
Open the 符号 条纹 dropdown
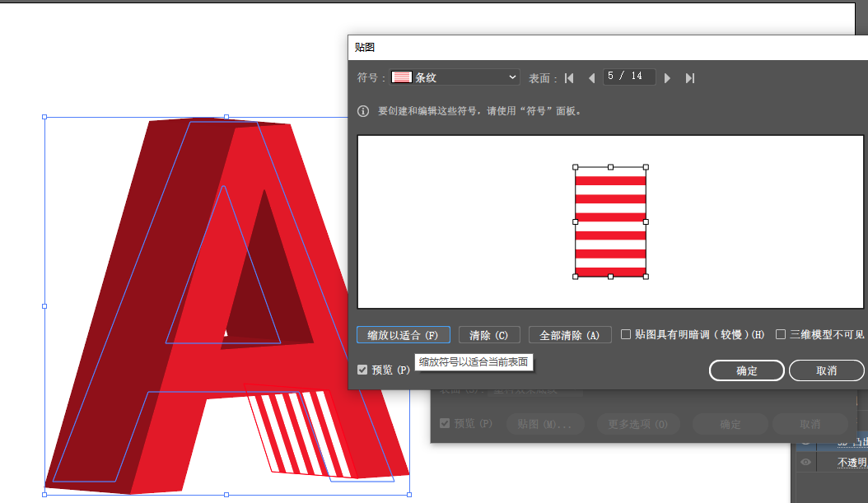[x=454, y=77]
